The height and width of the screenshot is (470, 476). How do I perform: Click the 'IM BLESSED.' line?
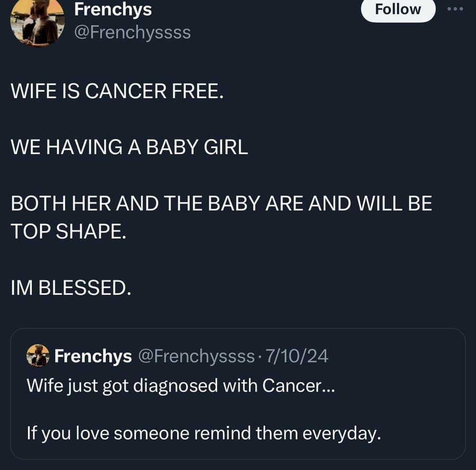pyautogui.click(x=70, y=288)
